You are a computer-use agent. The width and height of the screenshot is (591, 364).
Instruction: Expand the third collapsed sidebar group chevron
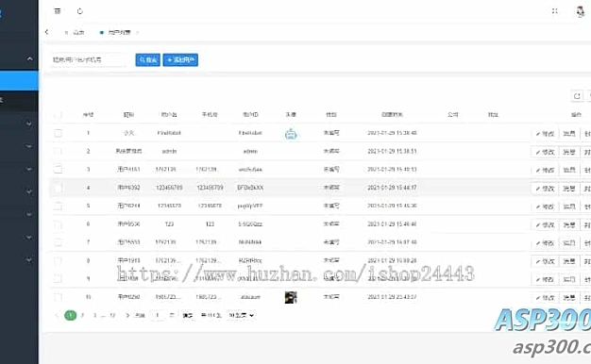(29, 169)
